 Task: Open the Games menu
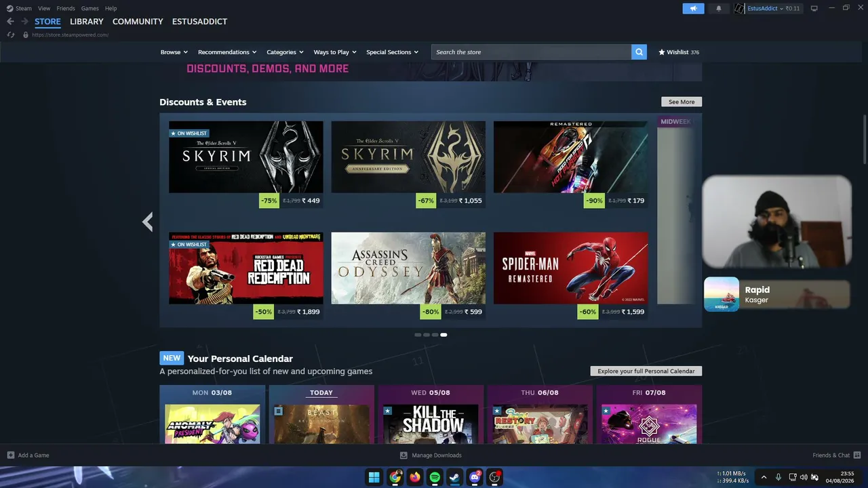90,8
